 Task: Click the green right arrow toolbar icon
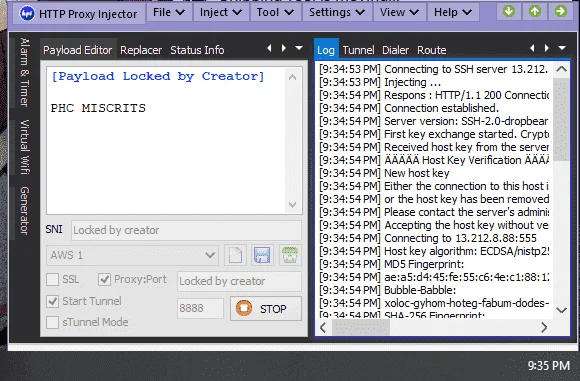coord(560,11)
